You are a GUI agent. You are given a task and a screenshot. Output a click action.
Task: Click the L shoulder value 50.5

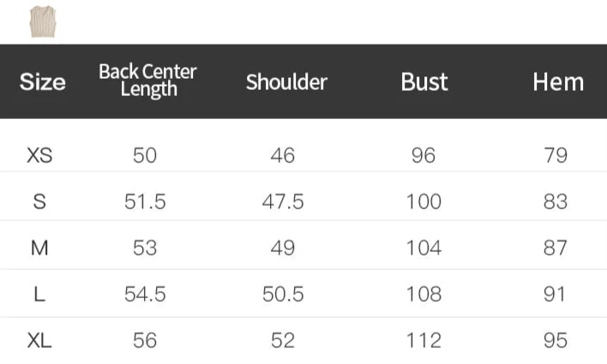point(283,295)
